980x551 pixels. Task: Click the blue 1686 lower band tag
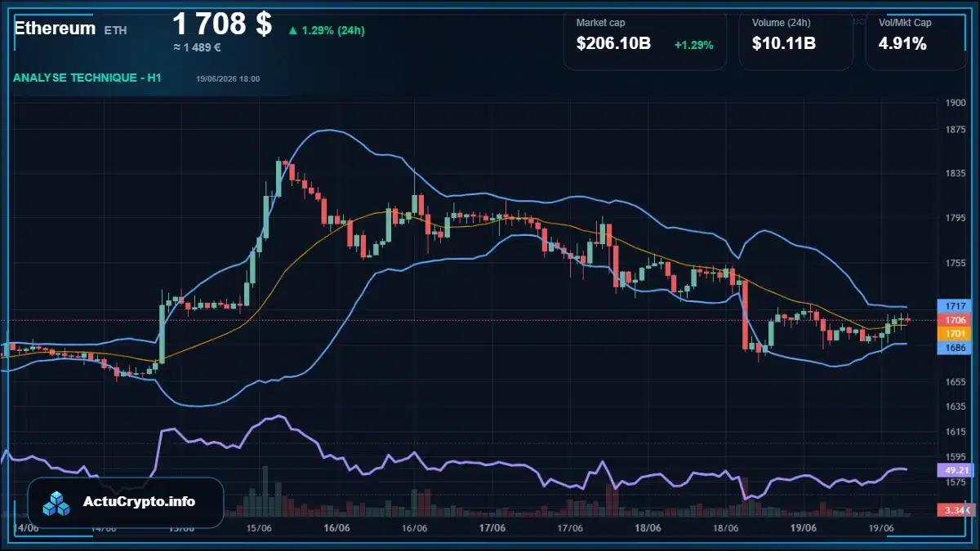coord(955,348)
